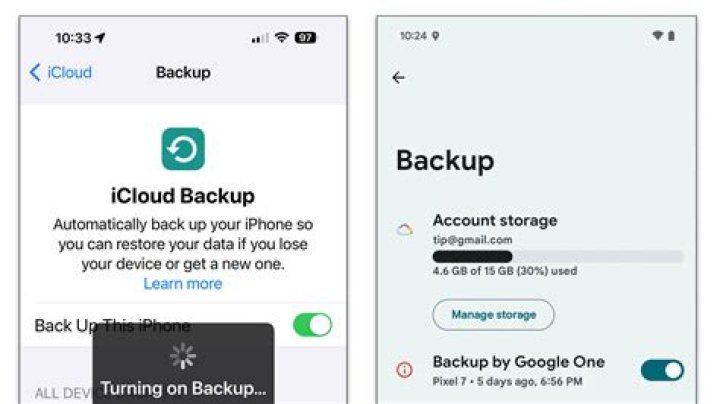Image resolution: width=720 pixels, height=404 pixels.
Task: Tap the account storage usage bar
Action: pos(558,256)
